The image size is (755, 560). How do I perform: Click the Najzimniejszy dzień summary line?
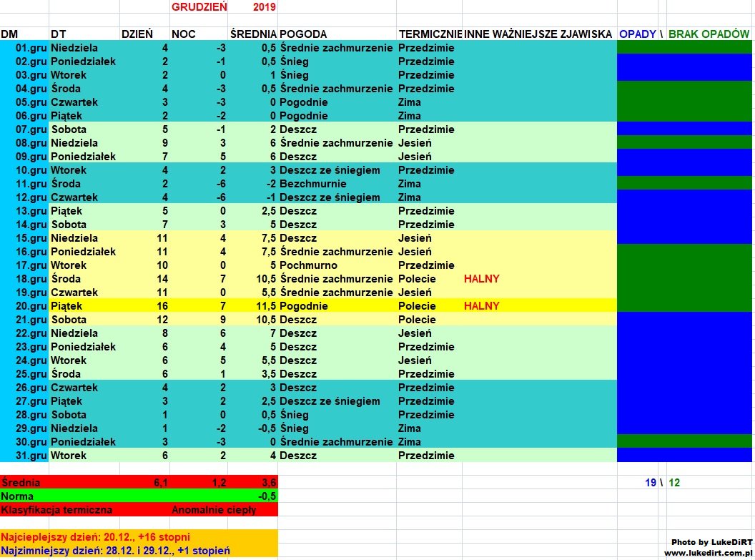[x=116, y=551]
